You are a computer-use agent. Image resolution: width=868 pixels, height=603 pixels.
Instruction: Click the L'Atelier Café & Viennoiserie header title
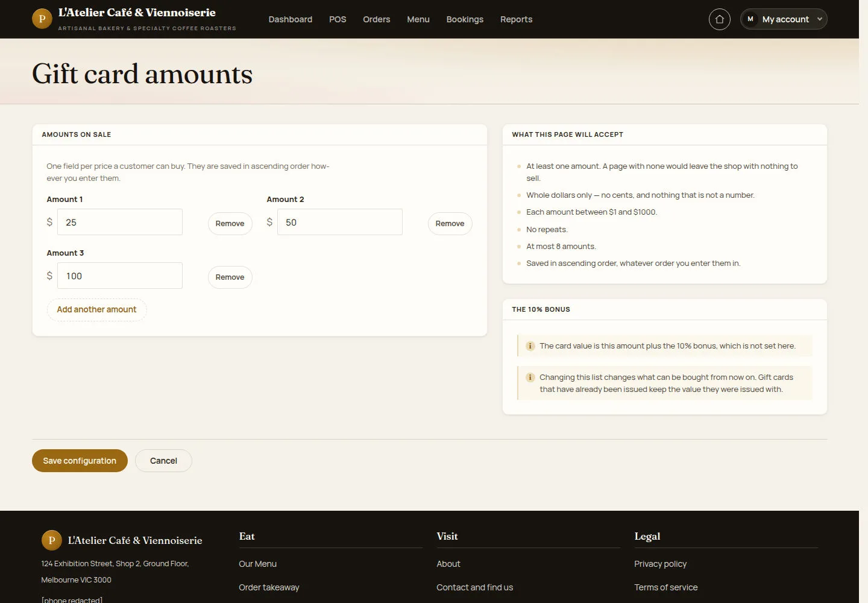click(x=137, y=13)
